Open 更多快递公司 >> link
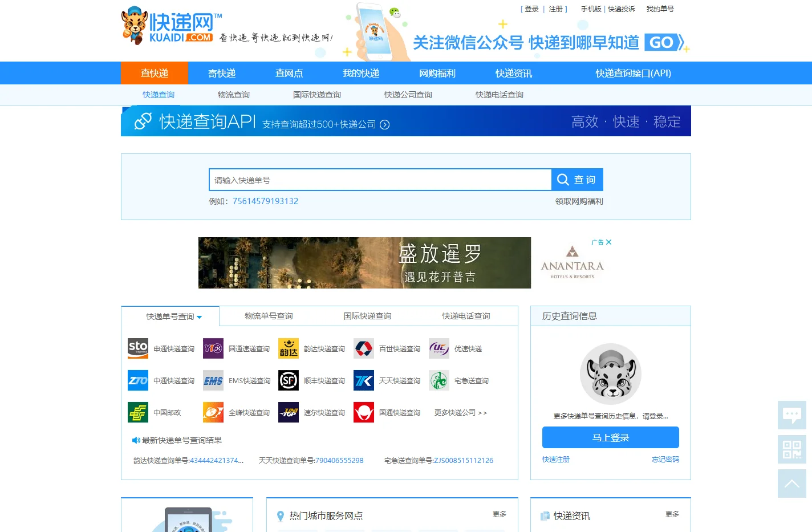 pyautogui.click(x=461, y=413)
